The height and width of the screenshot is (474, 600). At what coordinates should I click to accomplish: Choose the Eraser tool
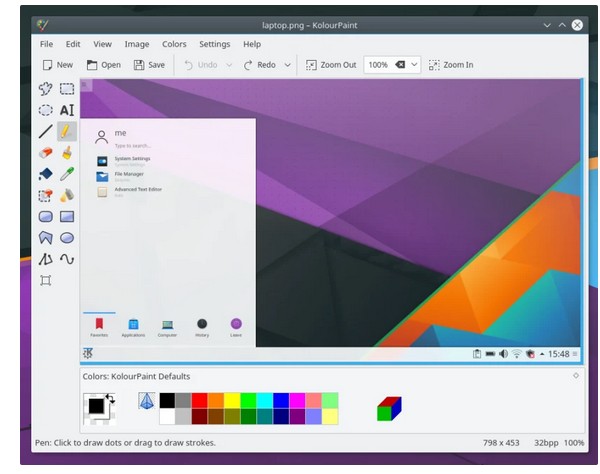(x=46, y=153)
